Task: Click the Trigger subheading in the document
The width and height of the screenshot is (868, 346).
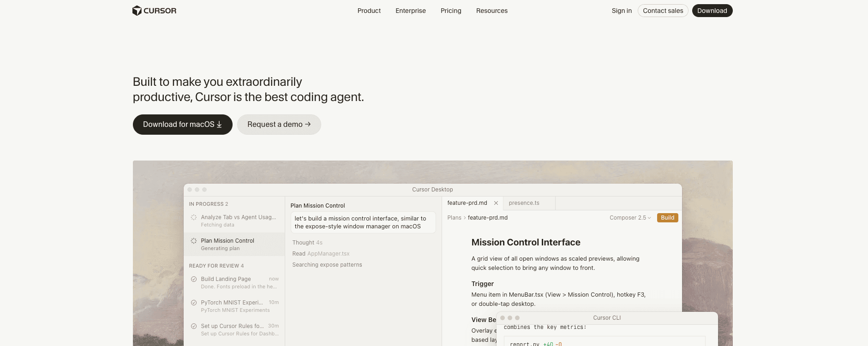Action: (482, 284)
